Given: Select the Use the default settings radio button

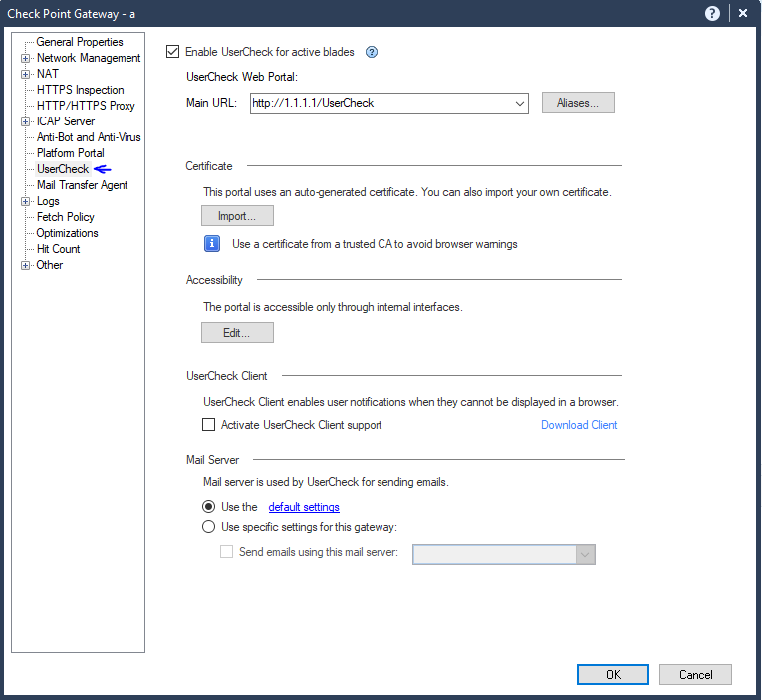Looking at the screenshot, I should (209, 507).
